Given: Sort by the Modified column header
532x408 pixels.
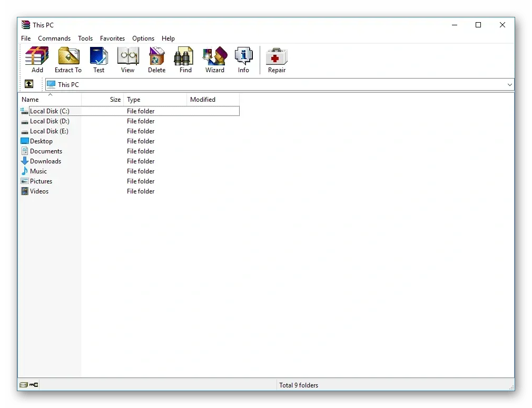Looking at the screenshot, I should [x=213, y=100].
